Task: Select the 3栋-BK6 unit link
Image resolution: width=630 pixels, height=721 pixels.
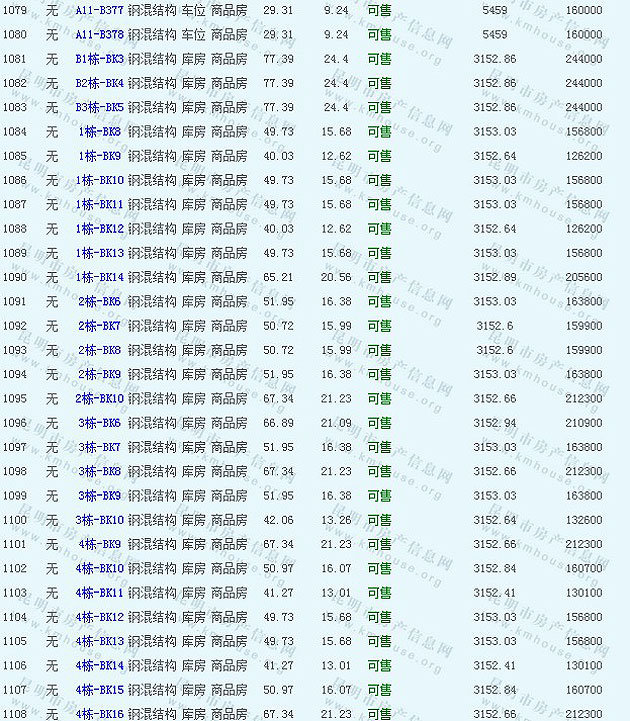Action: point(100,423)
